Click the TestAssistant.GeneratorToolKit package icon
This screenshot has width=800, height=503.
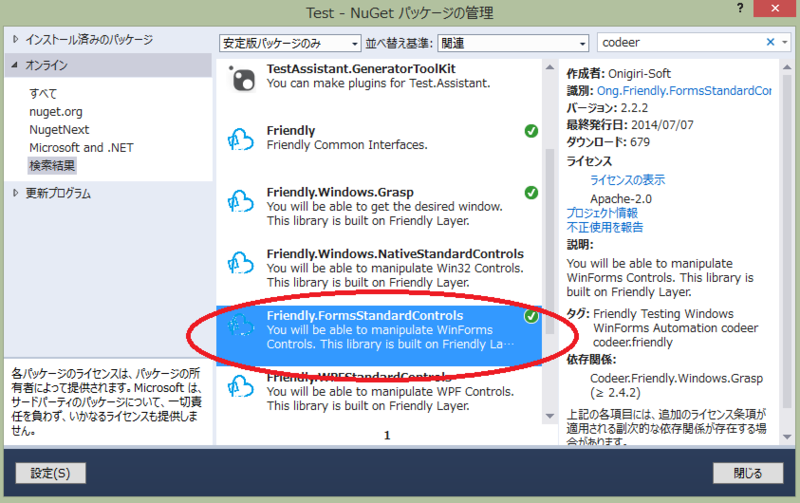[x=241, y=79]
